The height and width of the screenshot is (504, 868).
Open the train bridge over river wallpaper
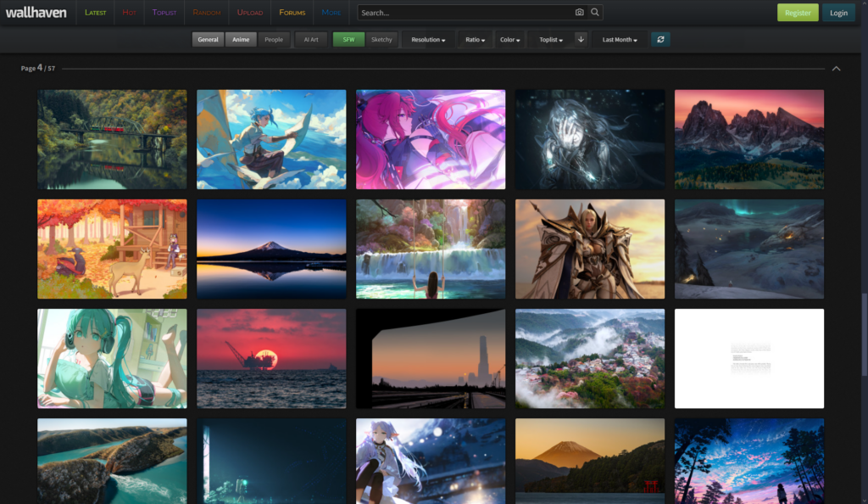coord(112,139)
